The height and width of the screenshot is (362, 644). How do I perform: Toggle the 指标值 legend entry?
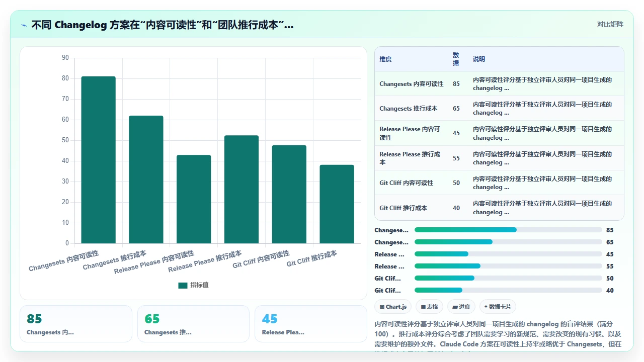coord(193,285)
